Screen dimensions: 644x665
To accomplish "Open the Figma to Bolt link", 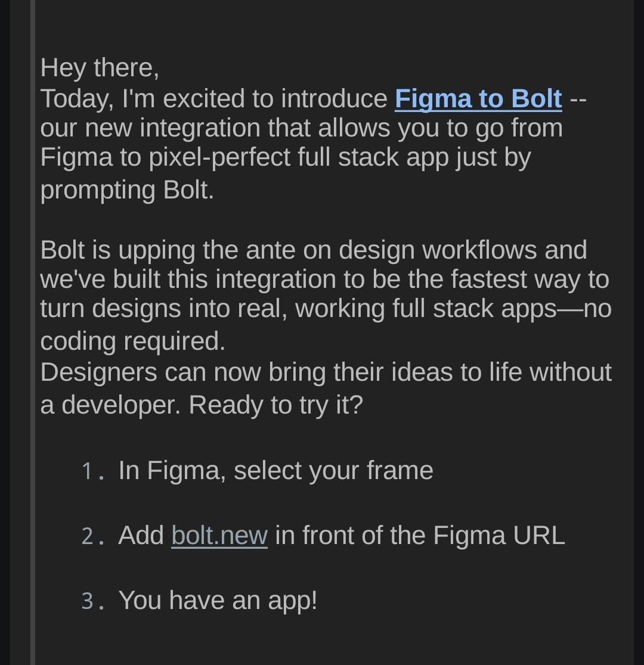I will tap(478, 100).
